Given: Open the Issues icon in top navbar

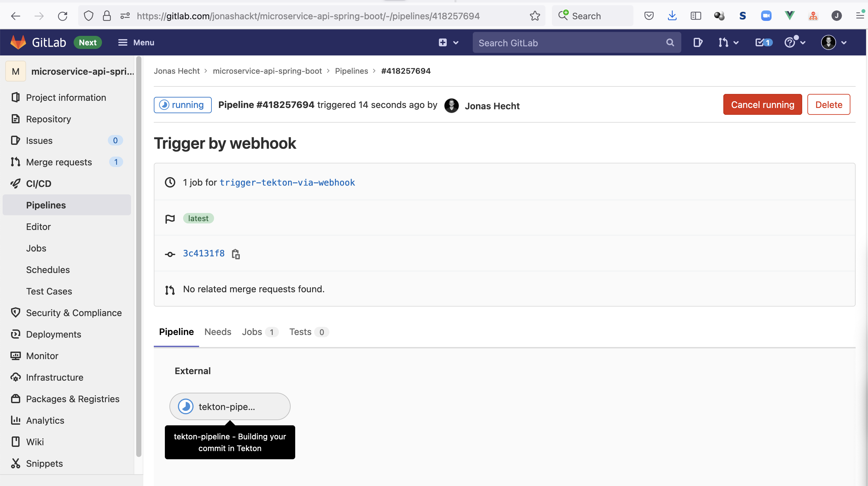Looking at the screenshot, I should (x=698, y=42).
